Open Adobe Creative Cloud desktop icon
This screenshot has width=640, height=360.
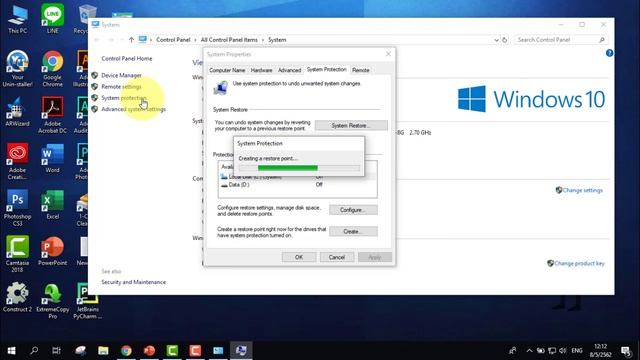(18, 161)
